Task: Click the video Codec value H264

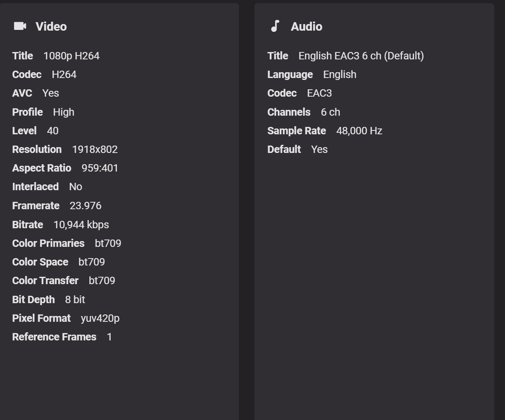Action: pos(64,75)
